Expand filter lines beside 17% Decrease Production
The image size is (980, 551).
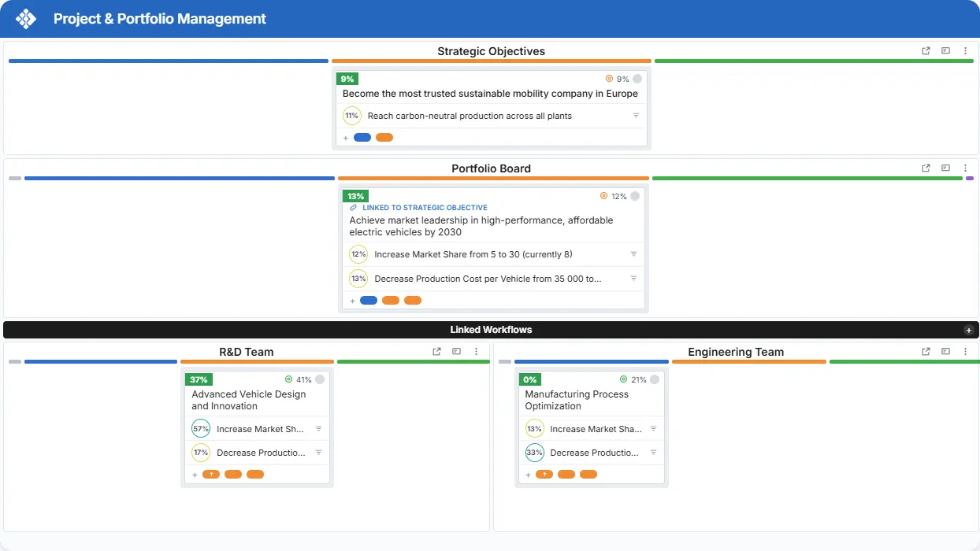pyautogui.click(x=318, y=453)
